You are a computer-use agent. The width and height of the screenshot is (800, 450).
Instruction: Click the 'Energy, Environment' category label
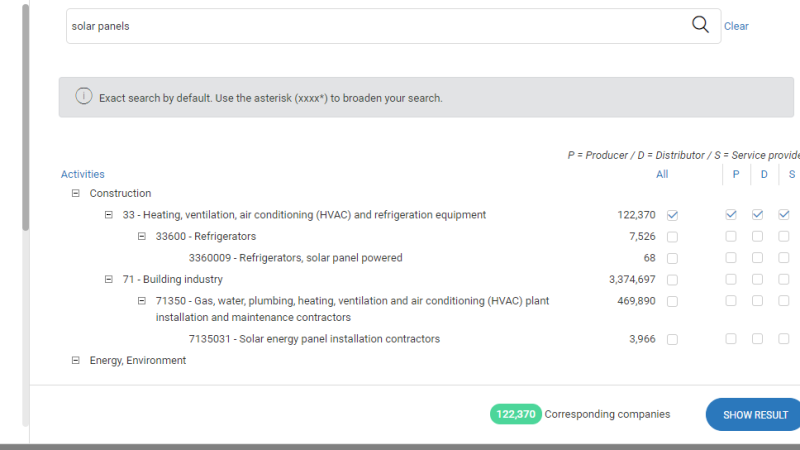coord(138,360)
